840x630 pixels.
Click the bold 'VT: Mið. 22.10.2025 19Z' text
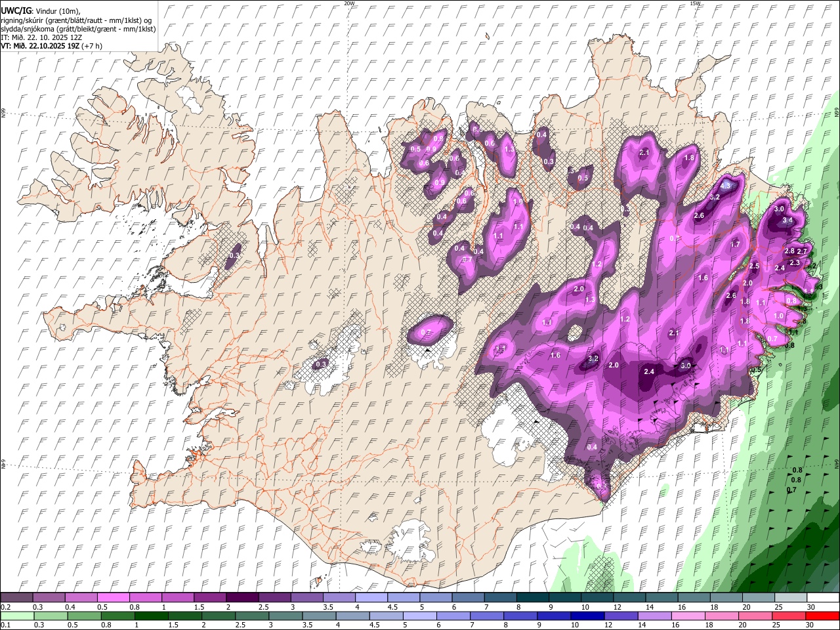pyautogui.click(x=40, y=46)
